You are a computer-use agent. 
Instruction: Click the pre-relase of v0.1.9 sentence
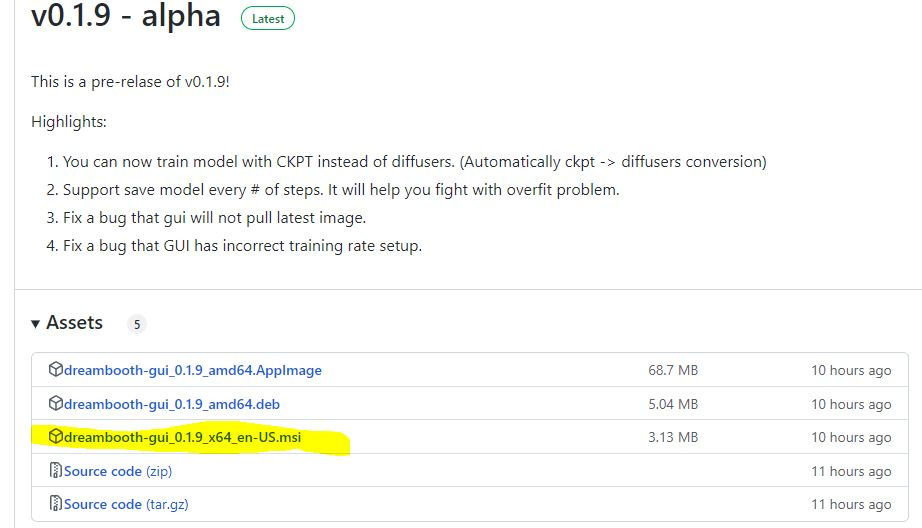(130, 82)
